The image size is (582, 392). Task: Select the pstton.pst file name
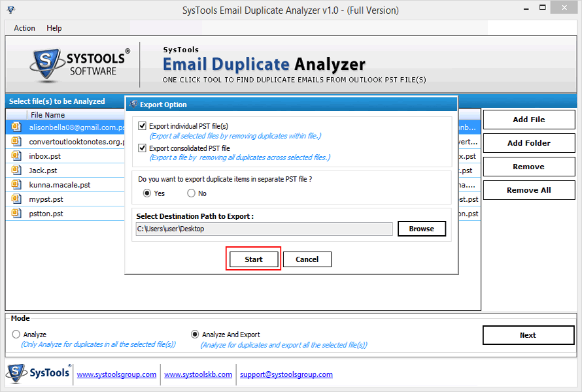pyautogui.click(x=46, y=214)
